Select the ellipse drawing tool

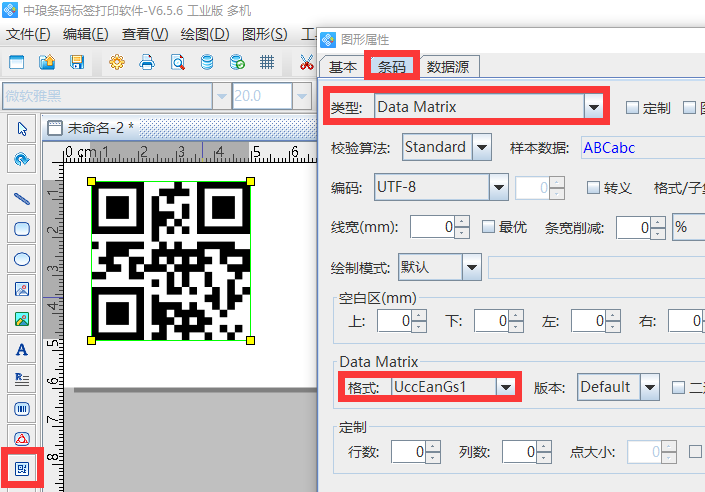22,259
